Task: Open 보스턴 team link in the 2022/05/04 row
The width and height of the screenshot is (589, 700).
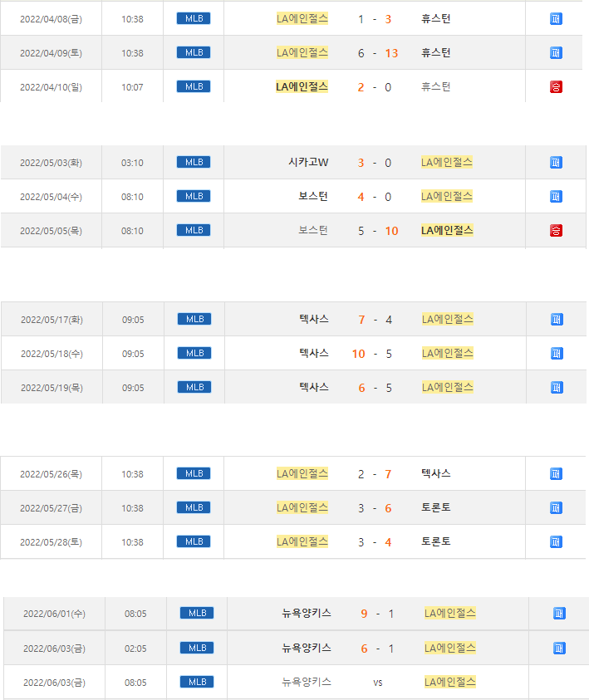Action: tap(313, 197)
